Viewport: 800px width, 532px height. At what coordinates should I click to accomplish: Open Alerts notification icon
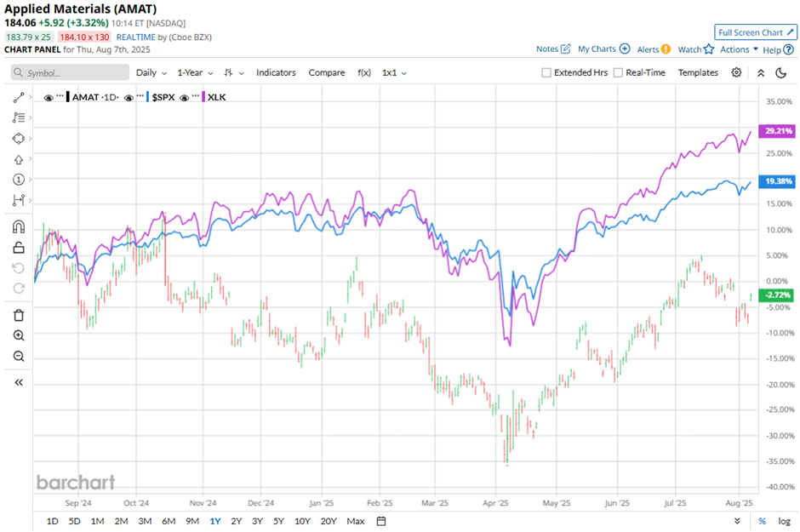pos(666,49)
